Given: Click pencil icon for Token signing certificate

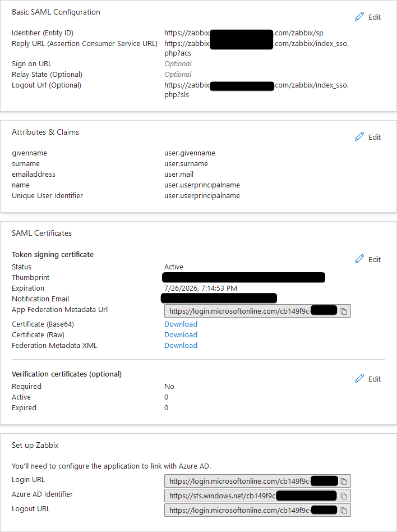Looking at the screenshot, I should point(359,259).
